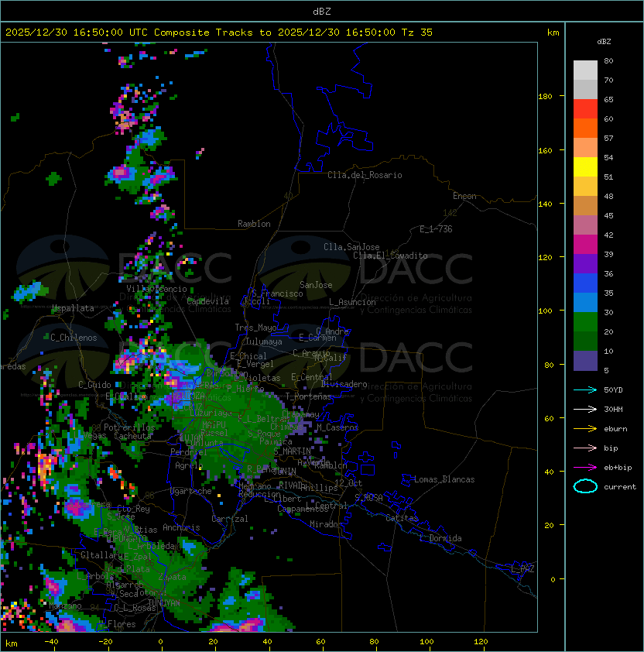Click the 'Tz 35' text in header
Screen dimensions: 644x652
(417, 32)
